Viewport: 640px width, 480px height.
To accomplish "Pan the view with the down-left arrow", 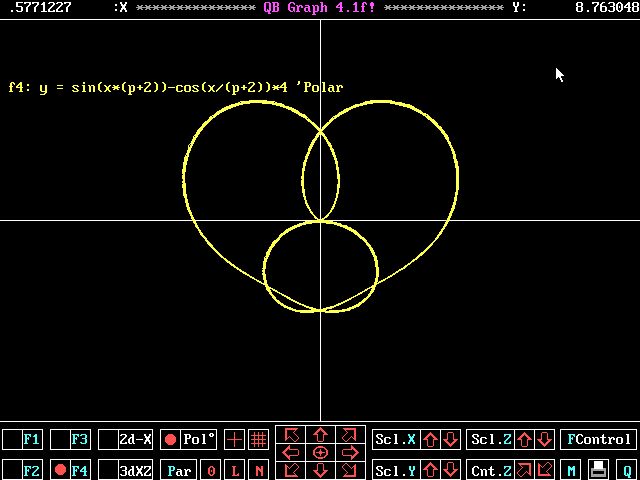I will (291, 470).
